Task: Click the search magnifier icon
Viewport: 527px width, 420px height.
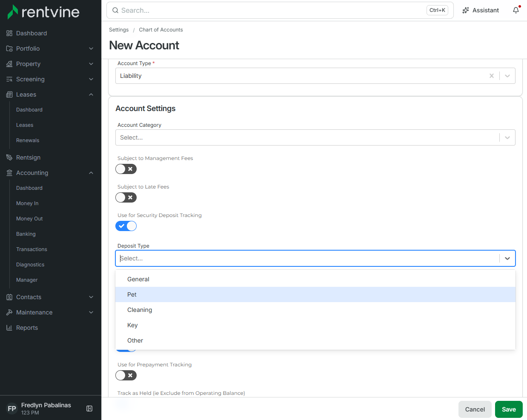Action: pyautogui.click(x=115, y=10)
